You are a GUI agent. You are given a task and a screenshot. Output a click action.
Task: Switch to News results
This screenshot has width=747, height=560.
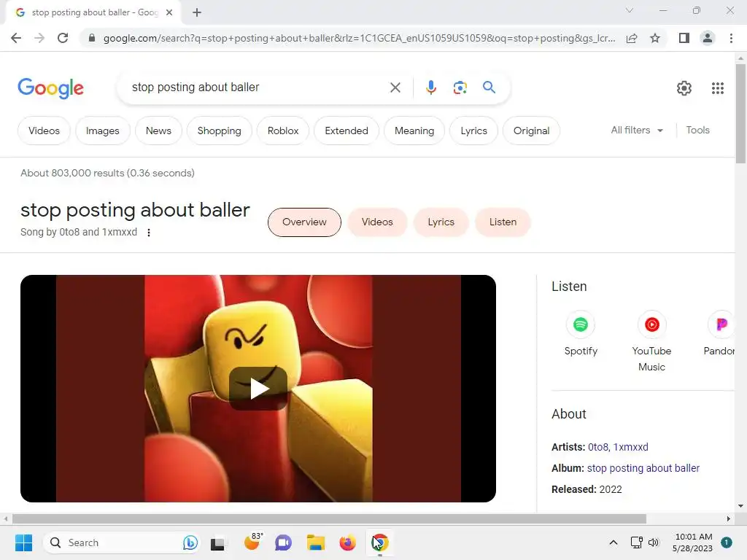tap(158, 131)
